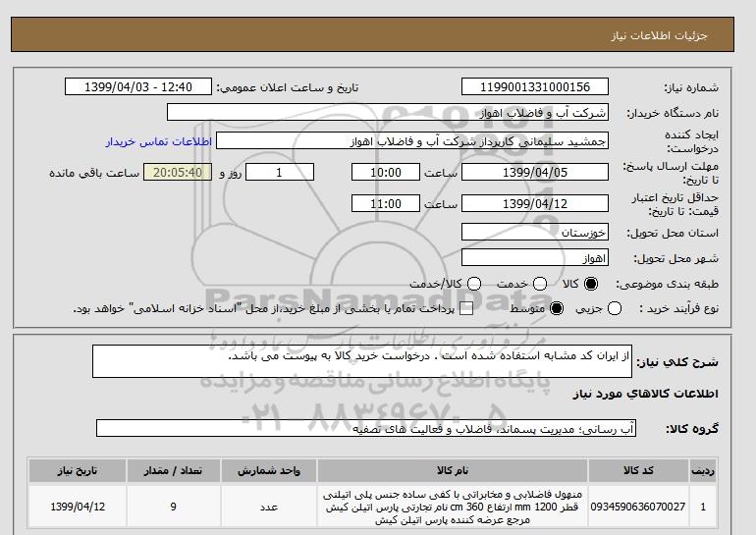Click the unit cell عدد
This screenshot has height=535, width=756.
coord(269,507)
